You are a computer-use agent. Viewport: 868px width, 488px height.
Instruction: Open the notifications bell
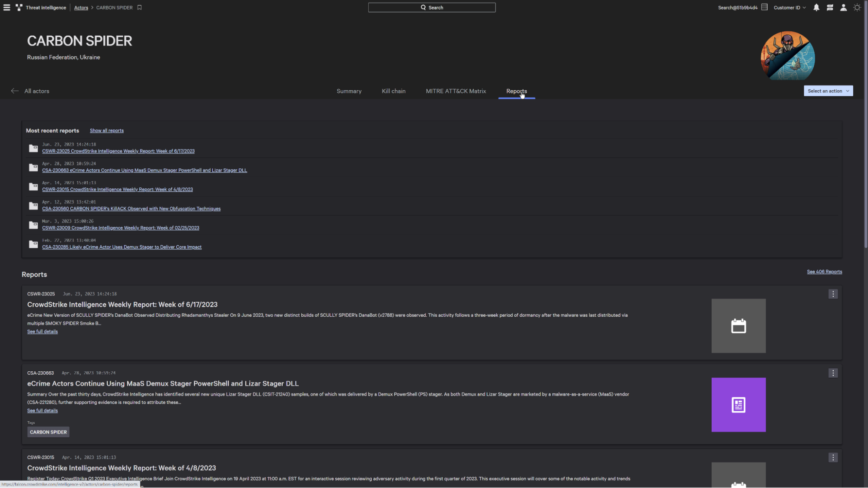[816, 7]
